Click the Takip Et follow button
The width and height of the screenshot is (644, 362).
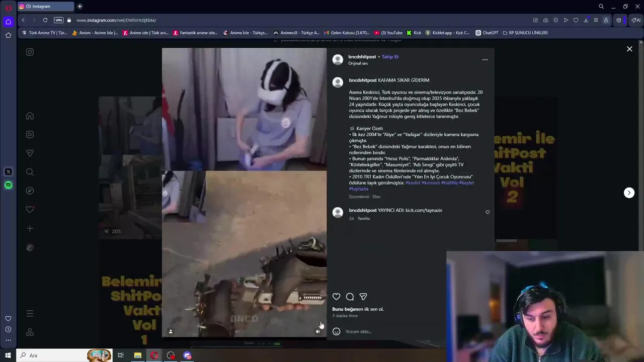tap(390, 57)
